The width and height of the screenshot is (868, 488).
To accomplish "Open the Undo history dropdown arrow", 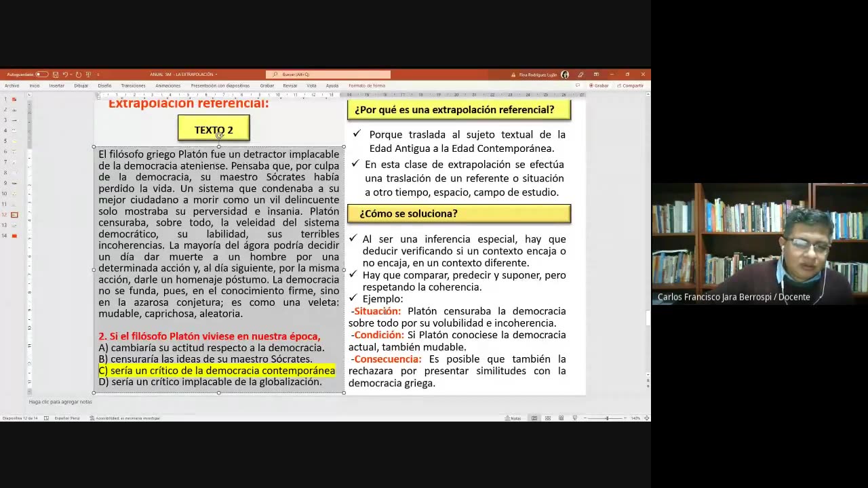I will point(71,75).
